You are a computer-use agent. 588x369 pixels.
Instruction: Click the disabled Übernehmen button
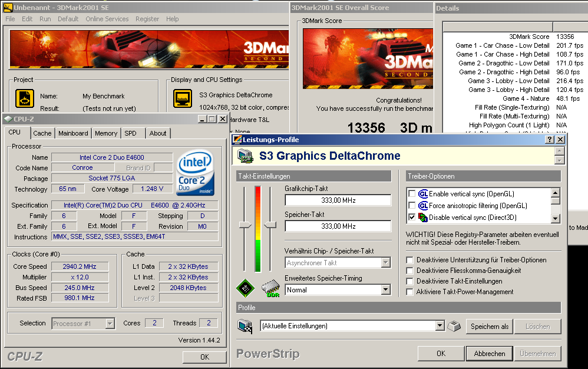[x=538, y=353]
